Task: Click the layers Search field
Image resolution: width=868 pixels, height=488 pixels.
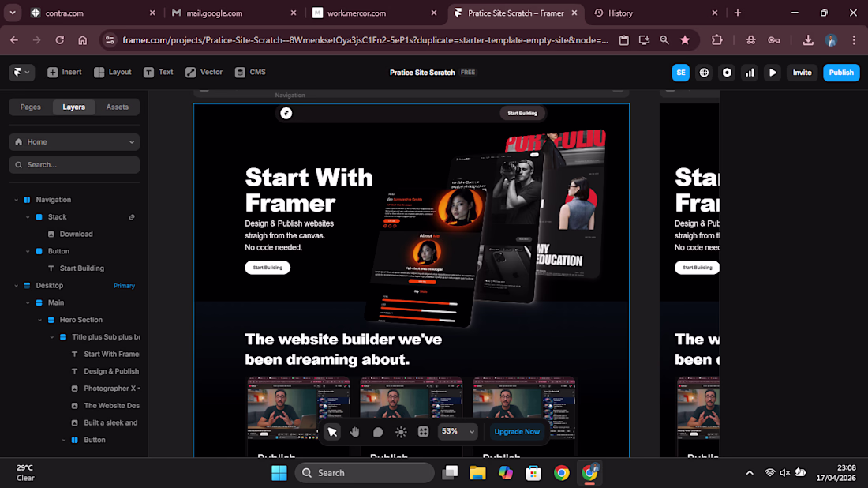Action: (74, 164)
